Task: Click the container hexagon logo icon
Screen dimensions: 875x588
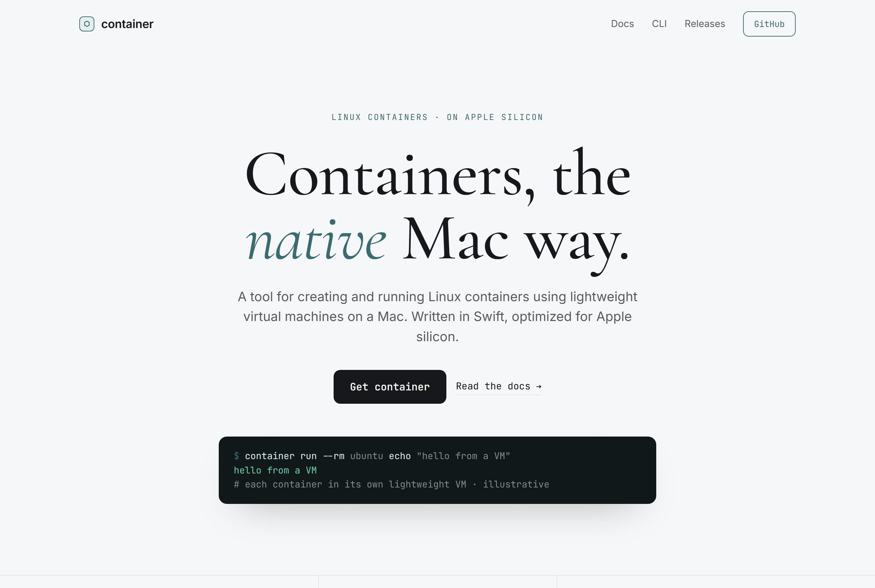Action: (x=86, y=24)
